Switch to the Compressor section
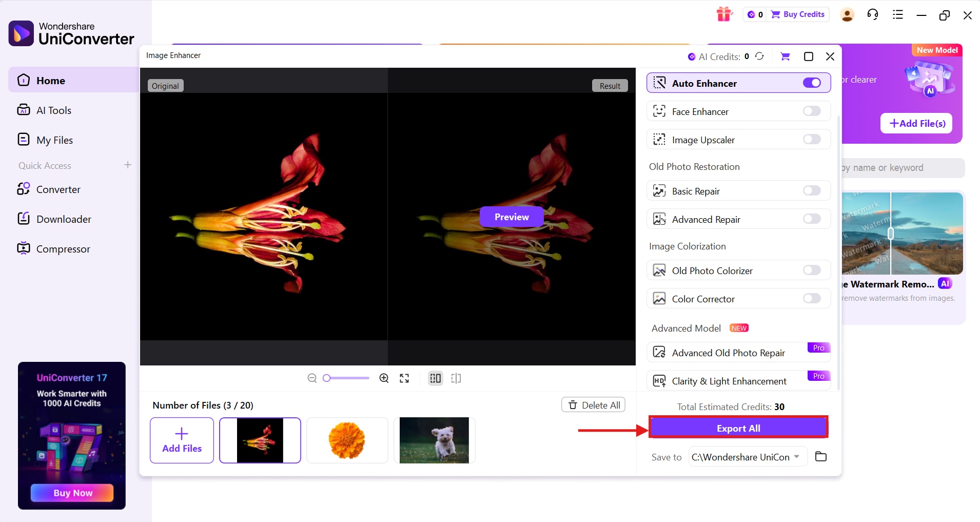Image resolution: width=980 pixels, height=522 pixels. (64, 248)
